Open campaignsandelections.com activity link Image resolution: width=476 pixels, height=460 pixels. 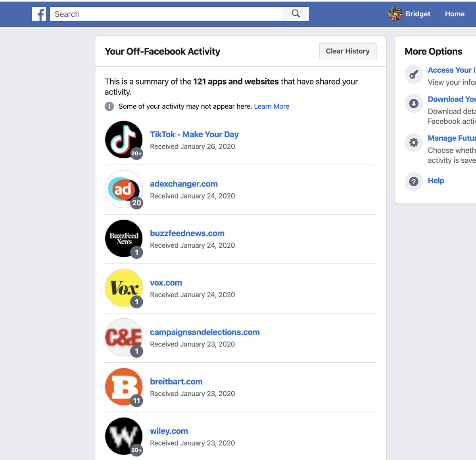point(205,332)
